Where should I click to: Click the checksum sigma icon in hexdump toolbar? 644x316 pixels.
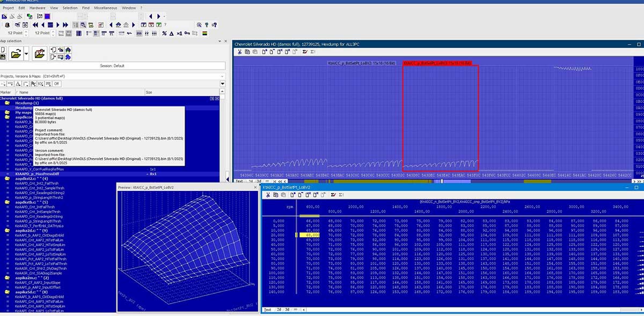pos(305,52)
